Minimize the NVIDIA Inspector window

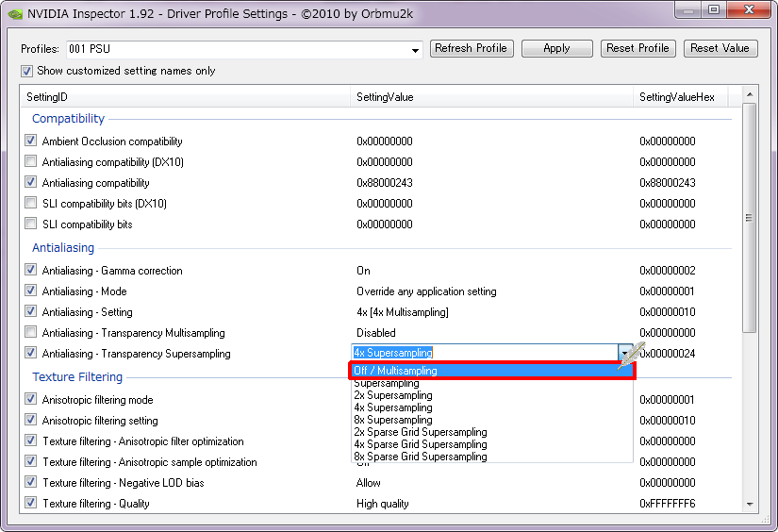[x=688, y=10]
